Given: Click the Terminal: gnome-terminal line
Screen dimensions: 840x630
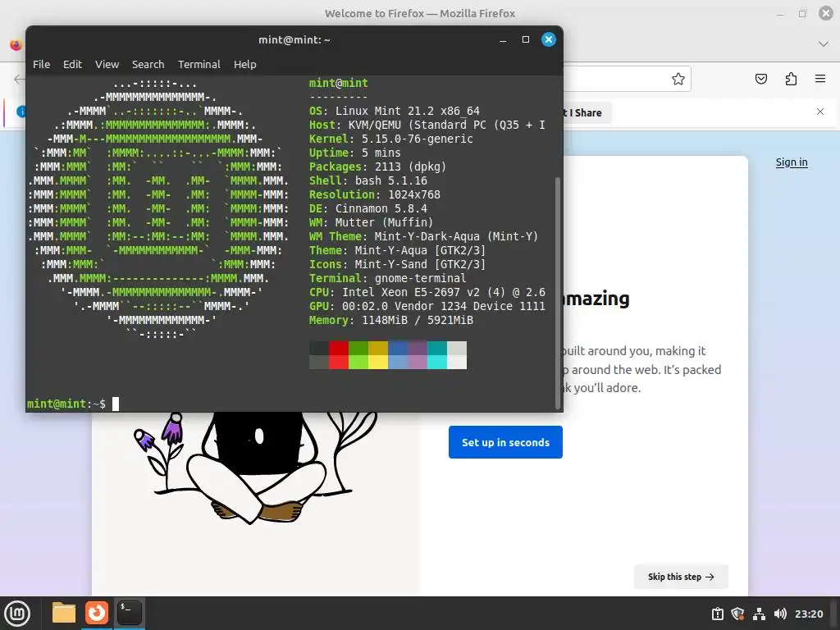Looking at the screenshot, I should click(x=387, y=278).
